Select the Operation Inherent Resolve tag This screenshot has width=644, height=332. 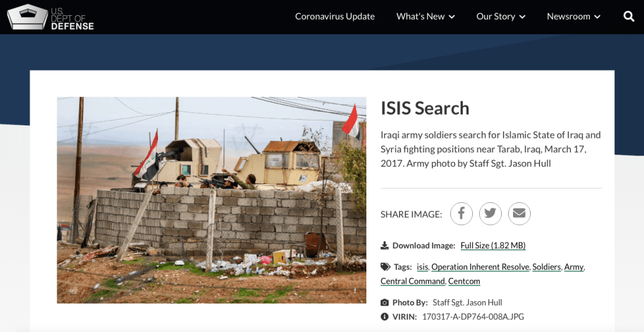click(480, 267)
